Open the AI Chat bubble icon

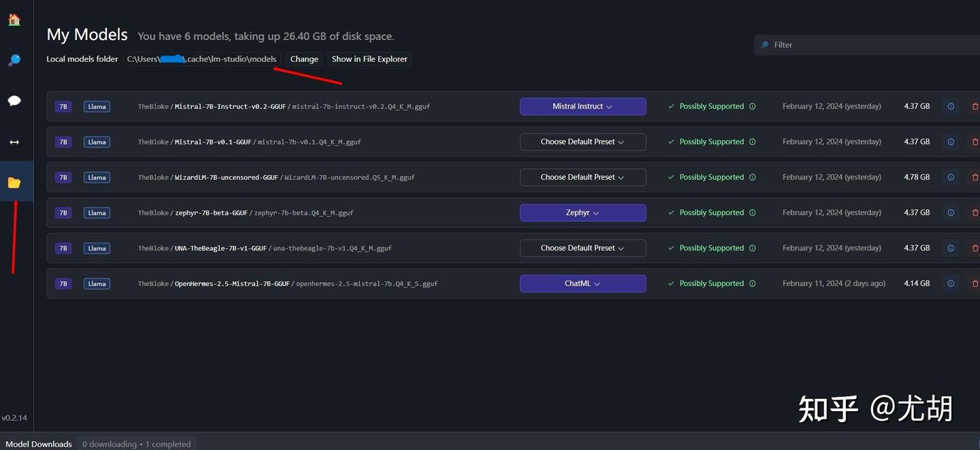pos(14,101)
